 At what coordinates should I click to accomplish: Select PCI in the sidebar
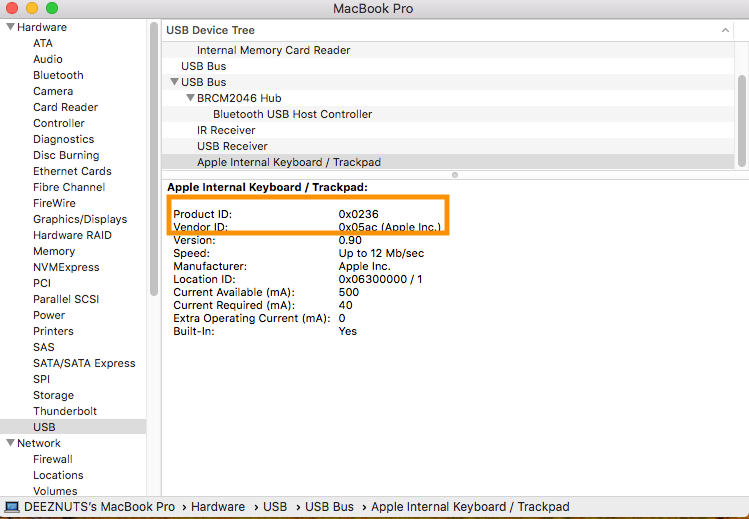(42, 283)
